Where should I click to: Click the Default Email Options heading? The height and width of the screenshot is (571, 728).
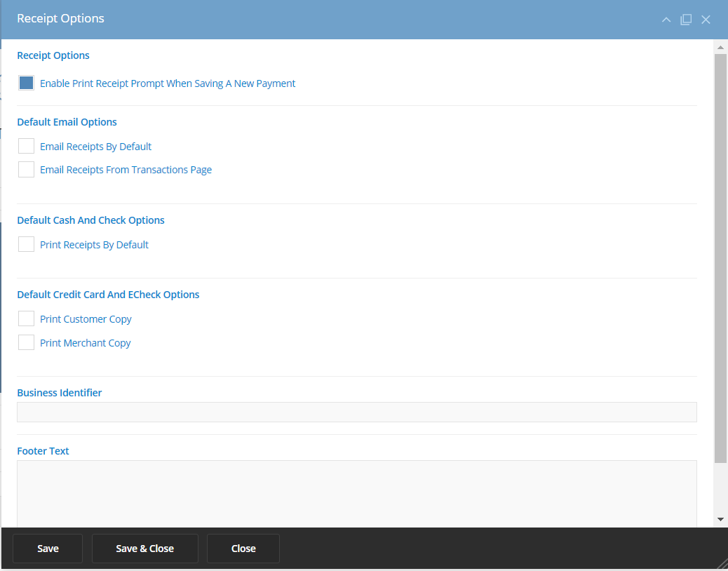pyautogui.click(x=67, y=121)
